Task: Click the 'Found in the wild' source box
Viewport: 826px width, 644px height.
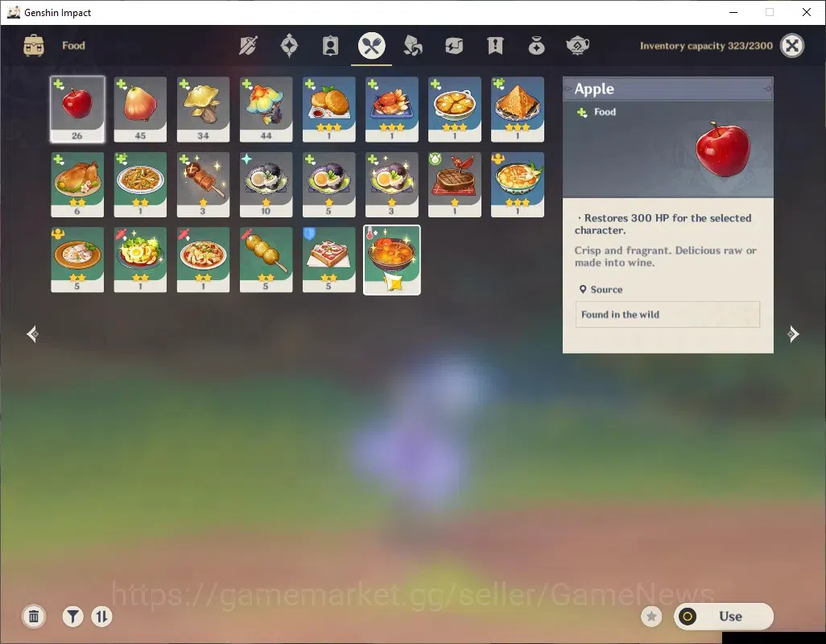Action: pos(667,315)
